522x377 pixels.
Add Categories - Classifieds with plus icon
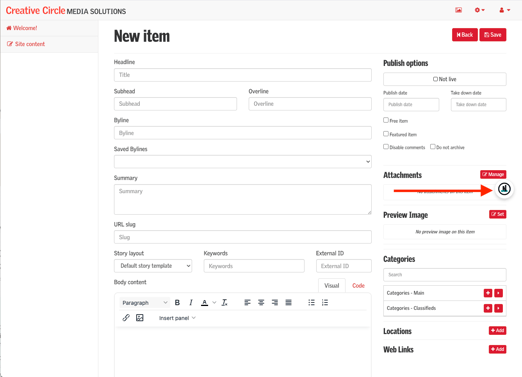(x=488, y=308)
